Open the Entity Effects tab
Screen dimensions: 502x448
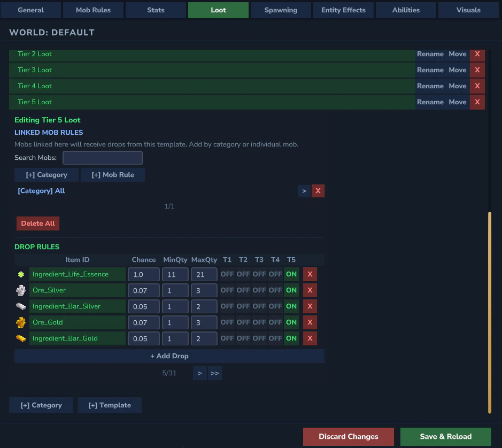(x=343, y=10)
